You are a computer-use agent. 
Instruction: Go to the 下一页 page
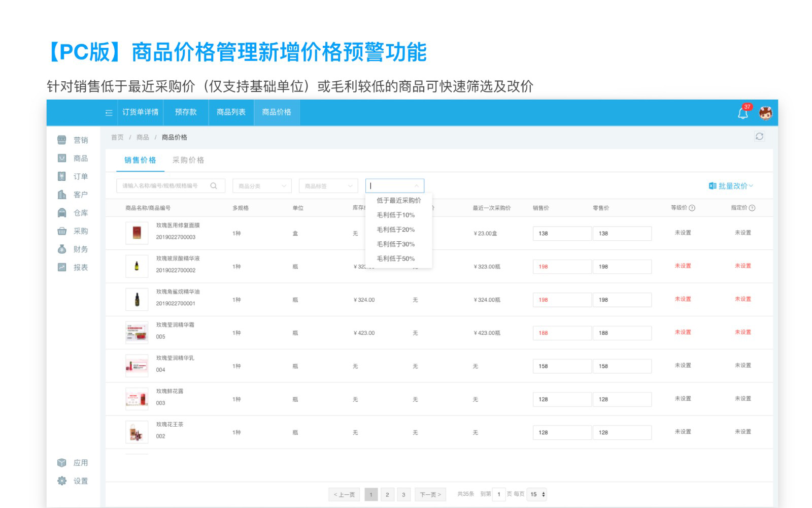[x=430, y=494]
